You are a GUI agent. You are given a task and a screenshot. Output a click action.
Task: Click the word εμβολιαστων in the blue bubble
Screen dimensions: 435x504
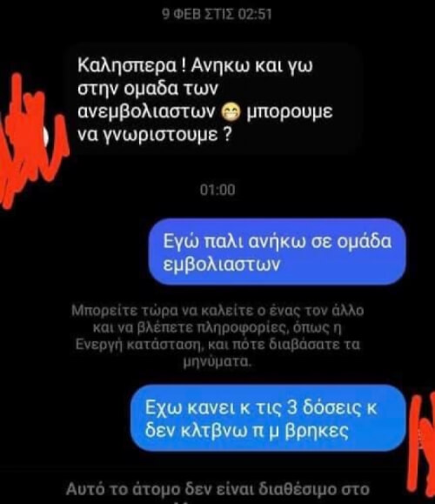pos(222,265)
